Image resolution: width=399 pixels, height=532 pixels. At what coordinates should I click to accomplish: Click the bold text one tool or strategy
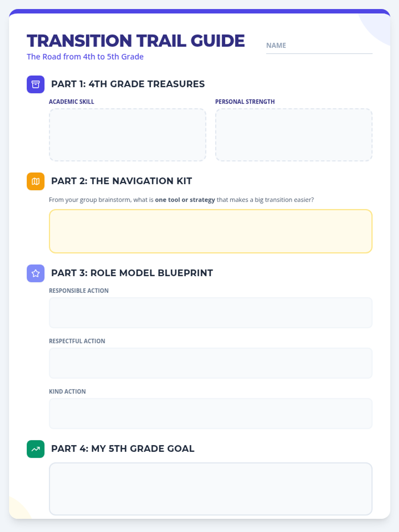click(x=185, y=200)
